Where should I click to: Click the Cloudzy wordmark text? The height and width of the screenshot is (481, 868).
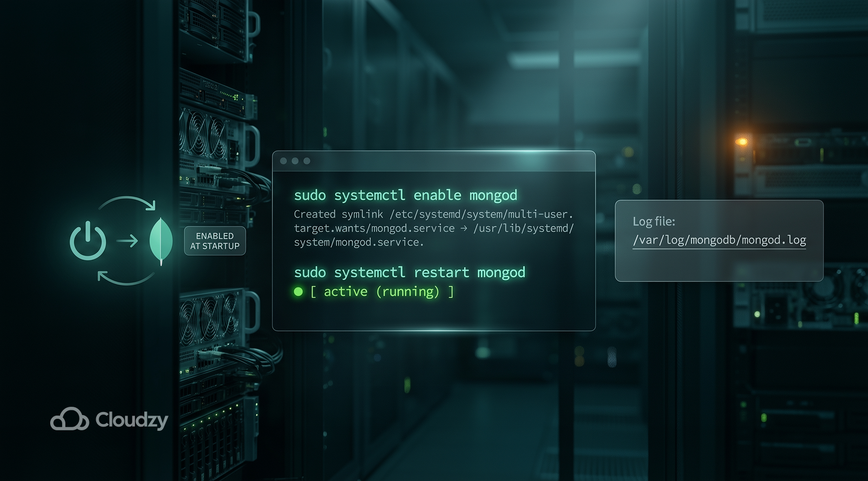pyautogui.click(x=131, y=420)
